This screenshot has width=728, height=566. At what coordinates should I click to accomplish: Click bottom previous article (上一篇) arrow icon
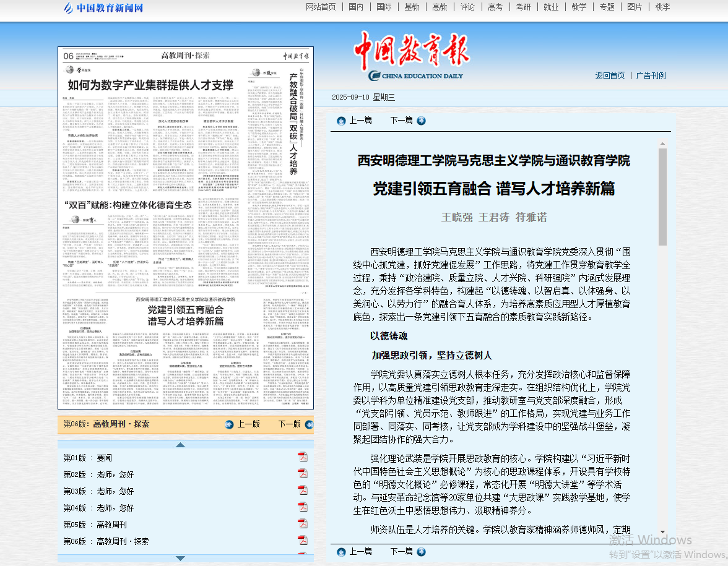click(x=341, y=552)
